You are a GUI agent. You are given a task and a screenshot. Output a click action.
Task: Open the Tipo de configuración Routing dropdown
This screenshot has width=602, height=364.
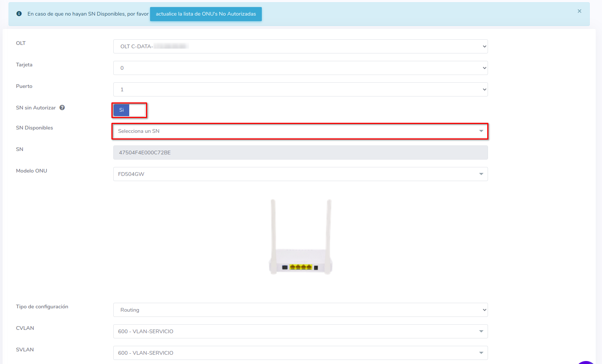300,310
